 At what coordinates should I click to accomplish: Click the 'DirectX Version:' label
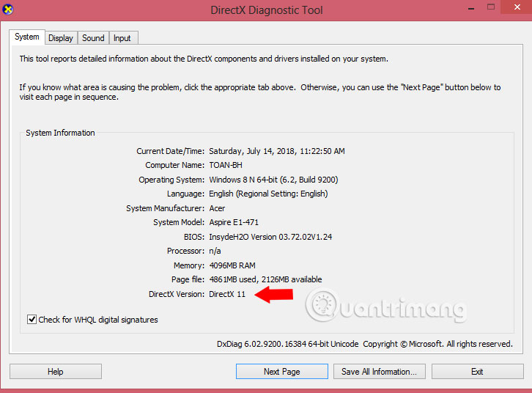(x=177, y=294)
